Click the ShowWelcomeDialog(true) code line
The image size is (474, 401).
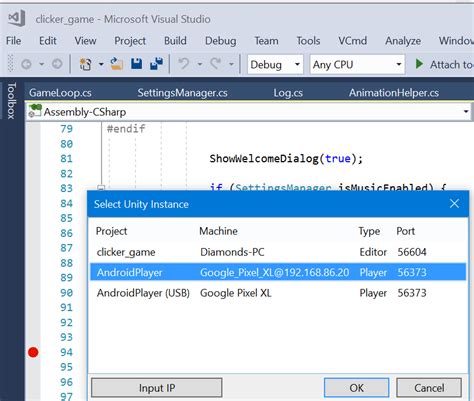click(x=286, y=158)
